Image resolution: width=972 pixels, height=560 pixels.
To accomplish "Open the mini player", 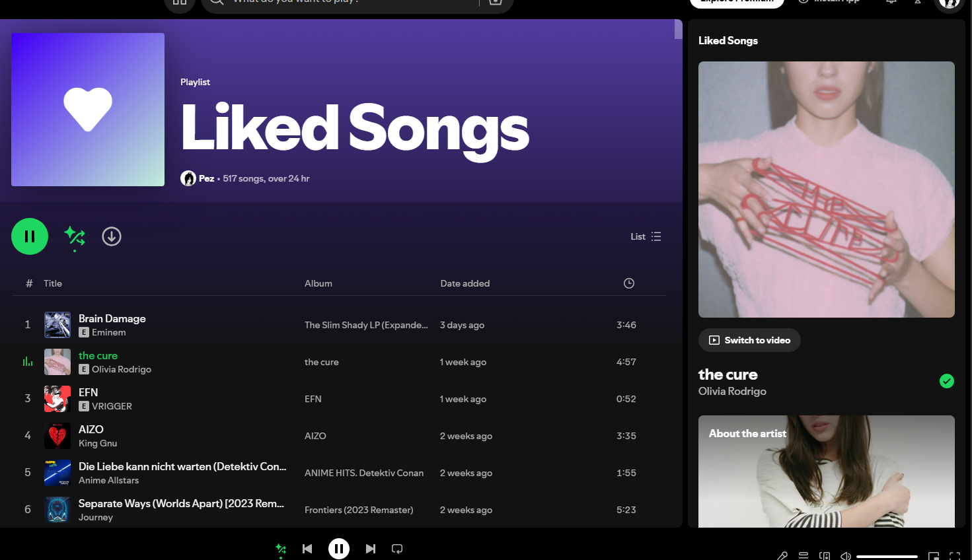I will (x=934, y=556).
